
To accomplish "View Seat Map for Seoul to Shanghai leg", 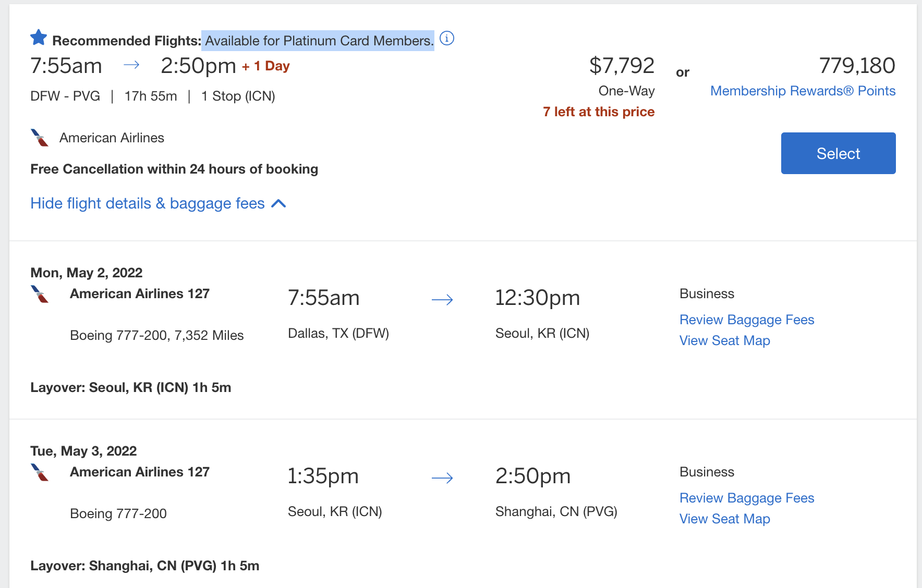I will pos(724,519).
